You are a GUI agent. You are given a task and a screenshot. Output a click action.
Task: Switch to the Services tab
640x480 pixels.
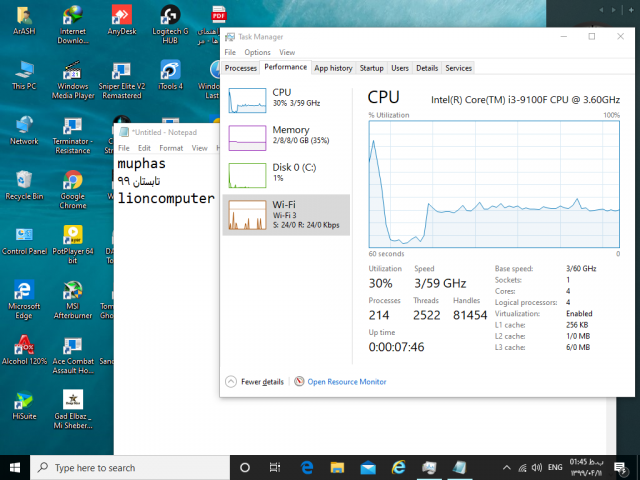pyautogui.click(x=458, y=68)
